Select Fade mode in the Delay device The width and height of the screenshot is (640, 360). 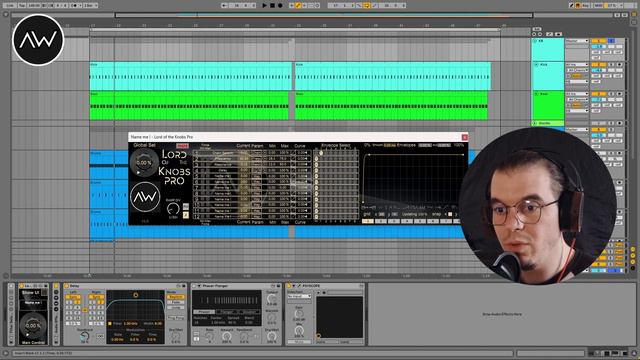tap(176, 302)
